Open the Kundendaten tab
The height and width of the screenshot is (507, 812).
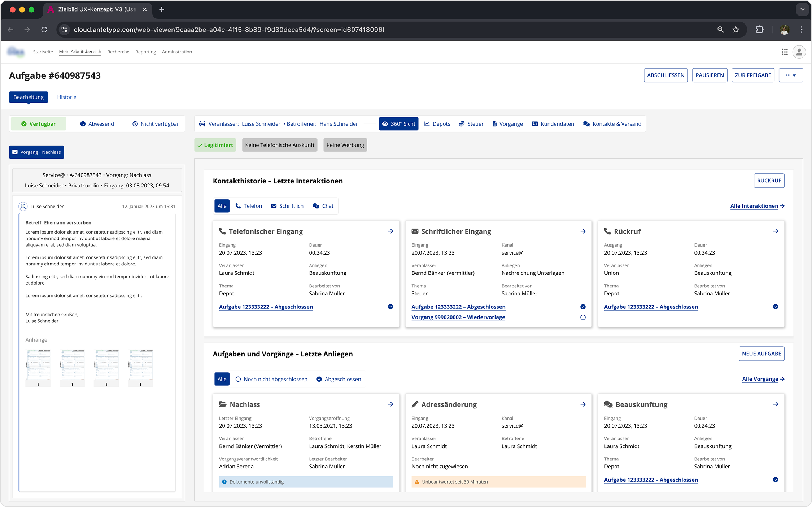pos(553,124)
